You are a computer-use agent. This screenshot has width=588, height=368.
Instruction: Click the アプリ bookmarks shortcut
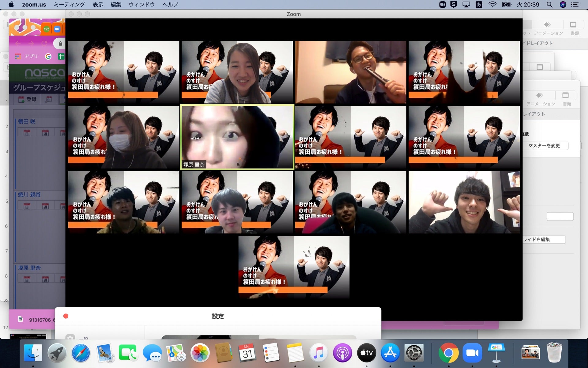pyautogui.click(x=27, y=56)
